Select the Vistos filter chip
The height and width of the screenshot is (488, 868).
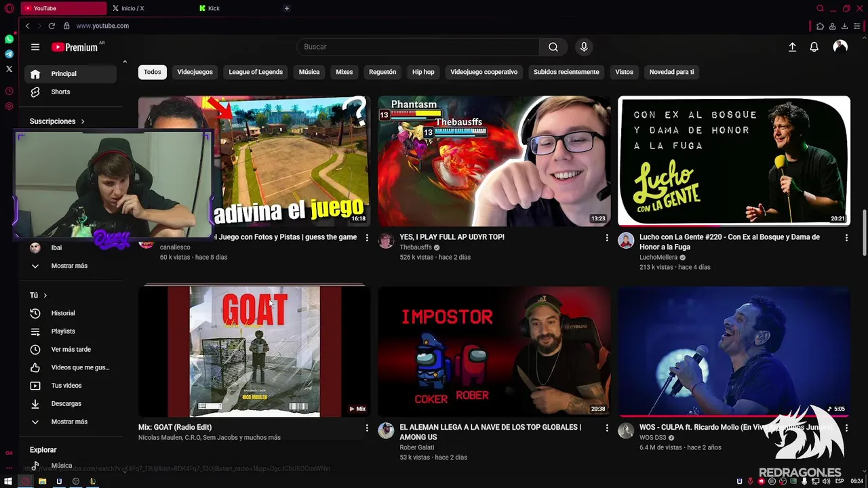click(624, 72)
